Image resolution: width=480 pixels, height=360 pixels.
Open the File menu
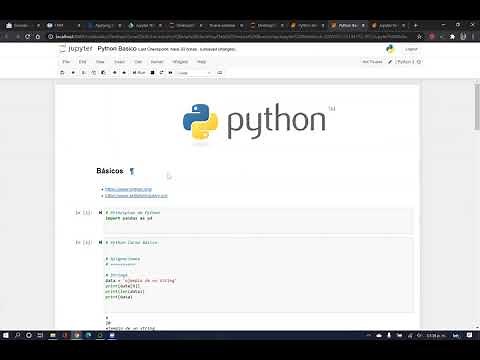tap(66, 62)
